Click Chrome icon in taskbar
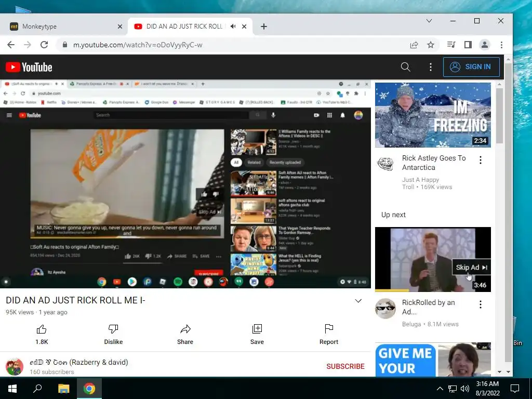The width and height of the screenshot is (532, 399). tap(89, 389)
